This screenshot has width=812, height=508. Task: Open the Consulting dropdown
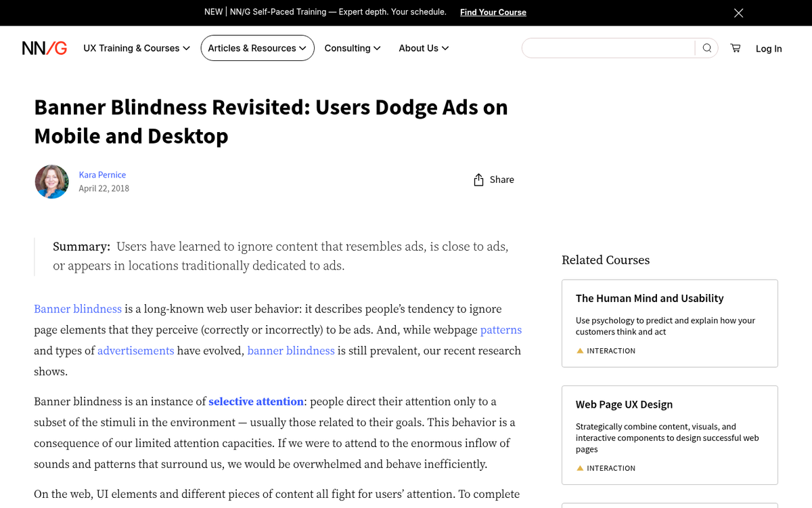pos(353,47)
